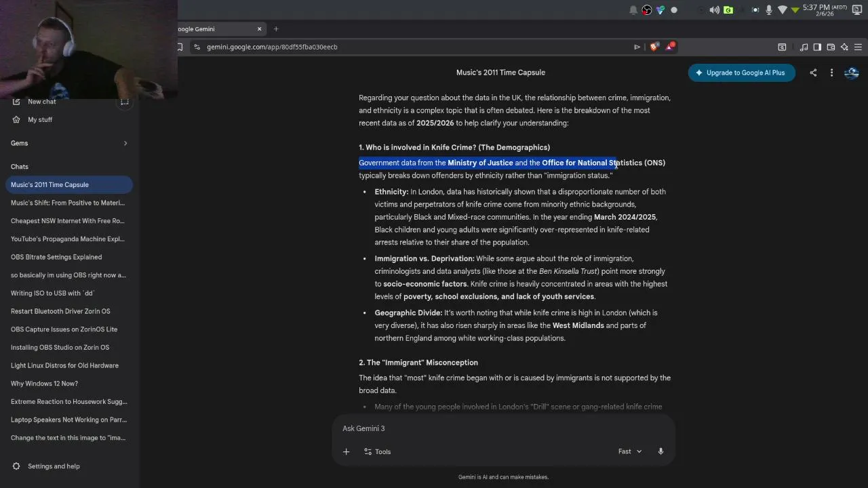
Task: Click the address bar URL
Action: [272, 47]
